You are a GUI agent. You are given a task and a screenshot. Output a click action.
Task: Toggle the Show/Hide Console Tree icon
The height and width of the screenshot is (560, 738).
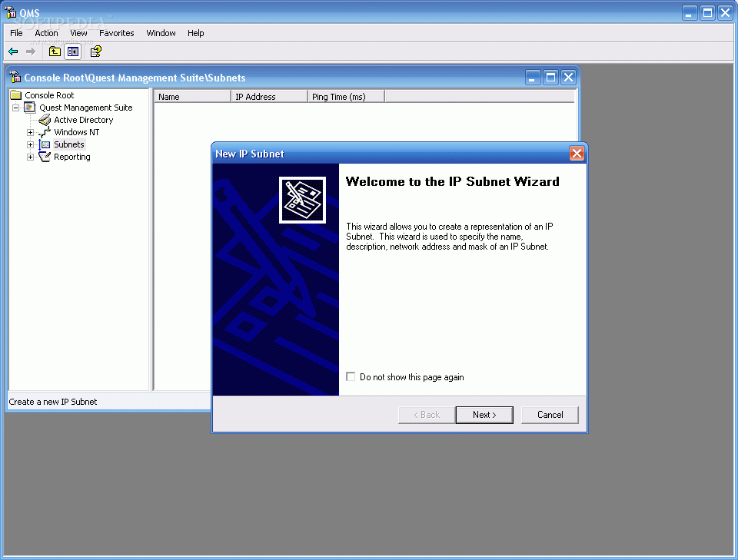coord(73,51)
